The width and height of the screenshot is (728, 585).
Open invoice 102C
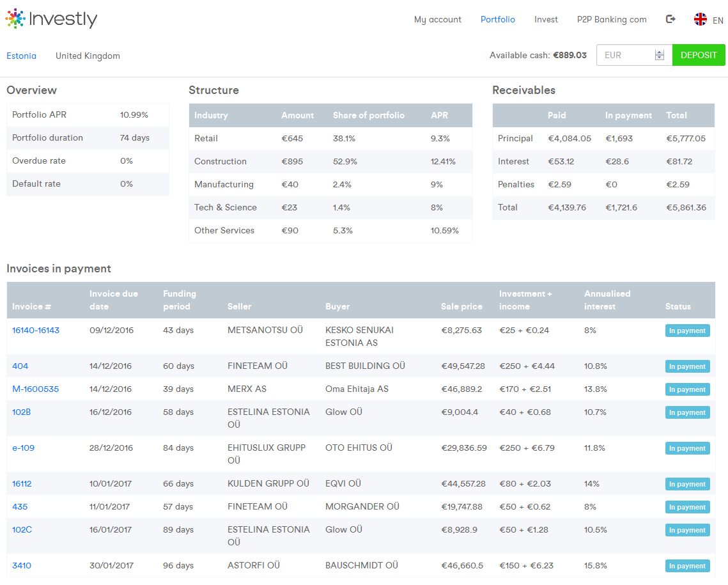(22, 529)
